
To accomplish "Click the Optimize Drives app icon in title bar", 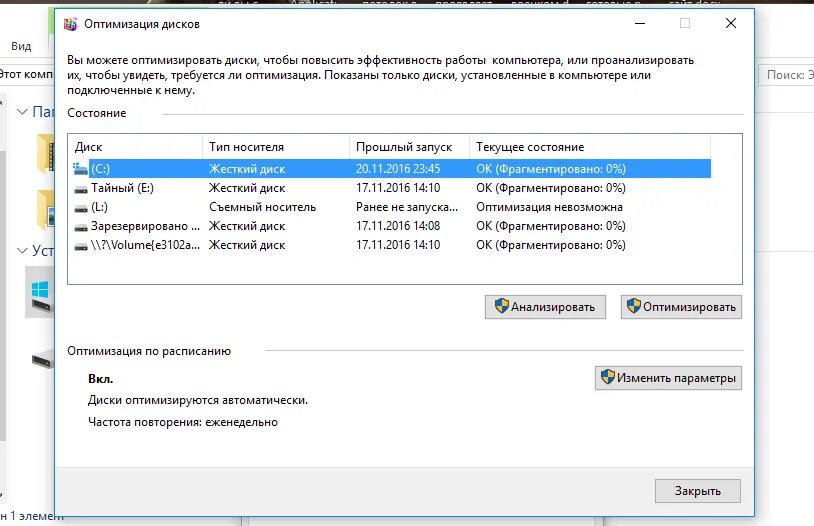I will [x=71, y=24].
